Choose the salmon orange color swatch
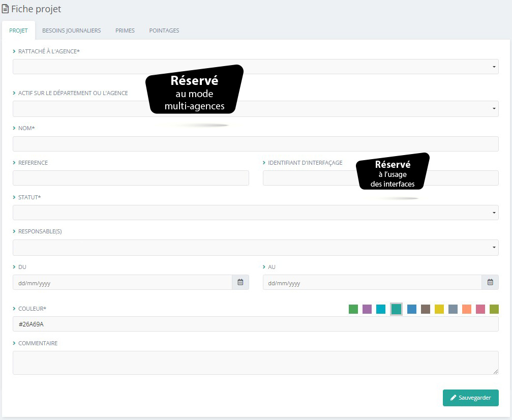 tap(467, 309)
